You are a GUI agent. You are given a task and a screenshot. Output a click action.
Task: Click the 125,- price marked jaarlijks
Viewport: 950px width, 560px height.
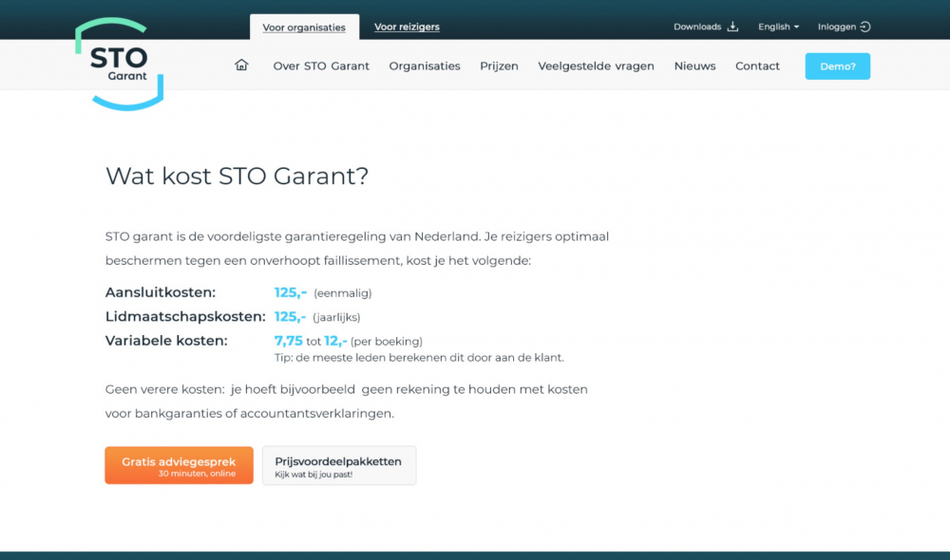pyautogui.click(x=290, y=317)
